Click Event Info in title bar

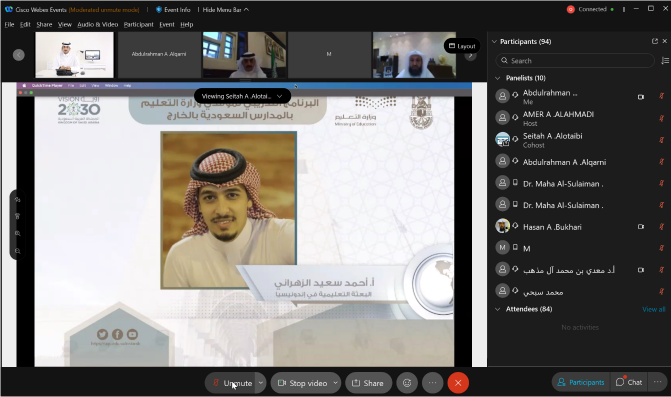coord(173,9)
